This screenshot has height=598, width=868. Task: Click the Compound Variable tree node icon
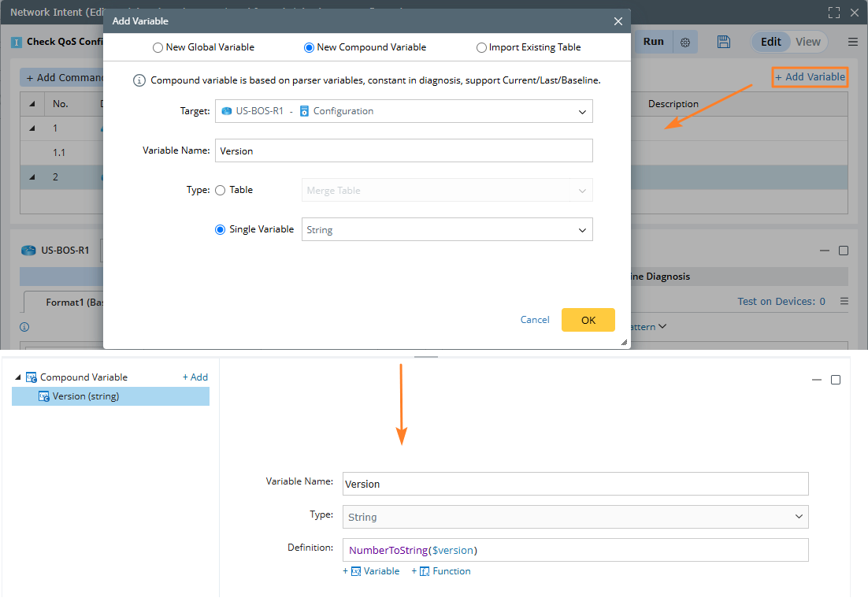pos(32,377)
